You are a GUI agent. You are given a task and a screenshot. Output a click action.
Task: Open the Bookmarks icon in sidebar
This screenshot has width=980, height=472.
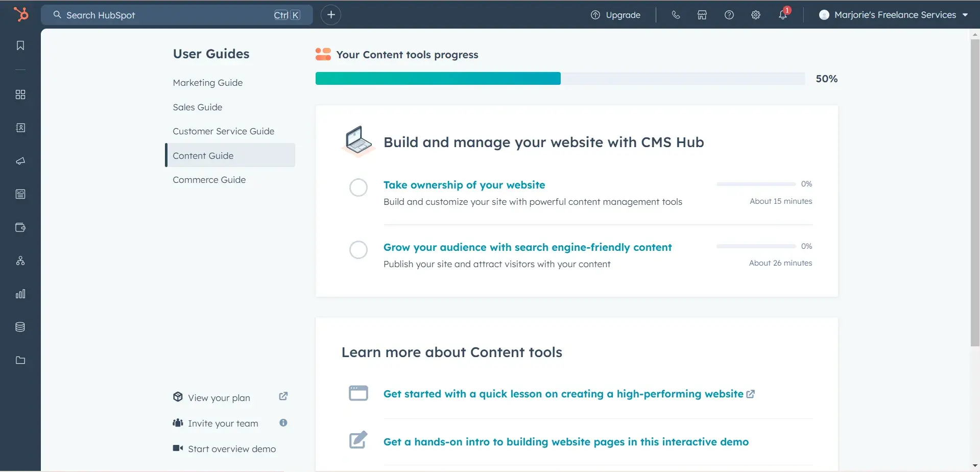click(20, 45)
